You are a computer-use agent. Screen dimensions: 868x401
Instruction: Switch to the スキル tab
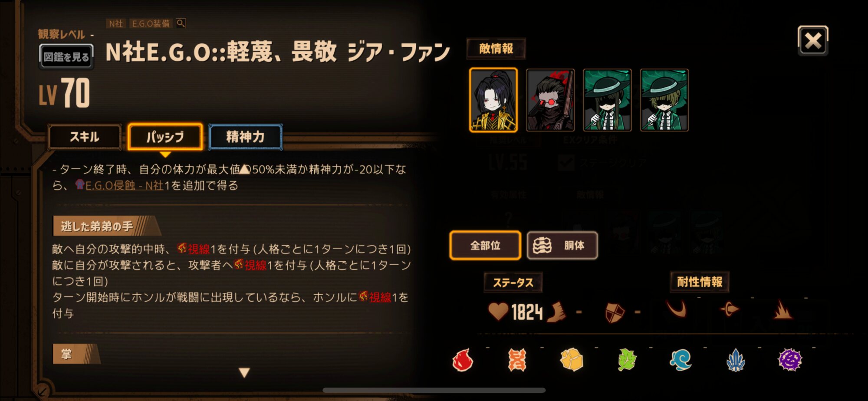(85, 137)
